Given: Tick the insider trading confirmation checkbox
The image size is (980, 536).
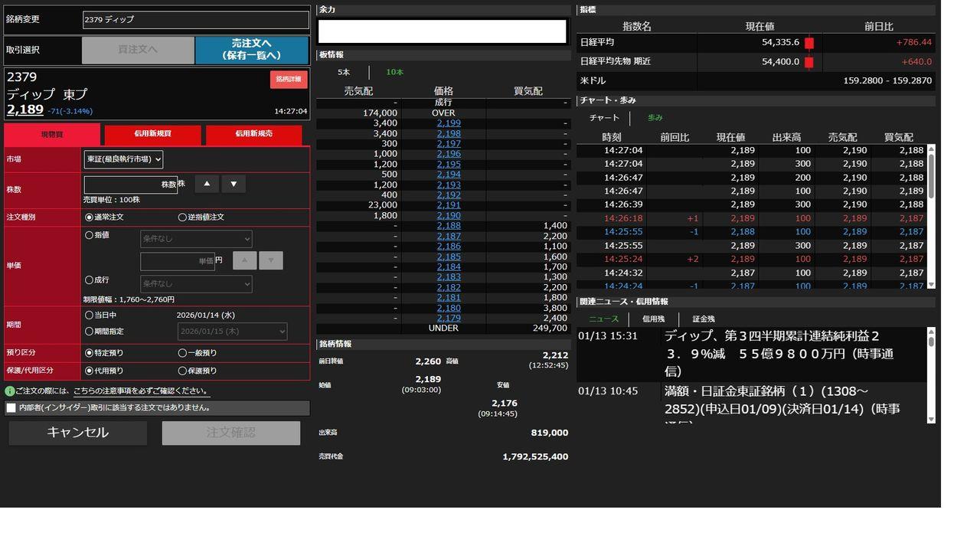Looking at the screenshot, I should point(11,408).
